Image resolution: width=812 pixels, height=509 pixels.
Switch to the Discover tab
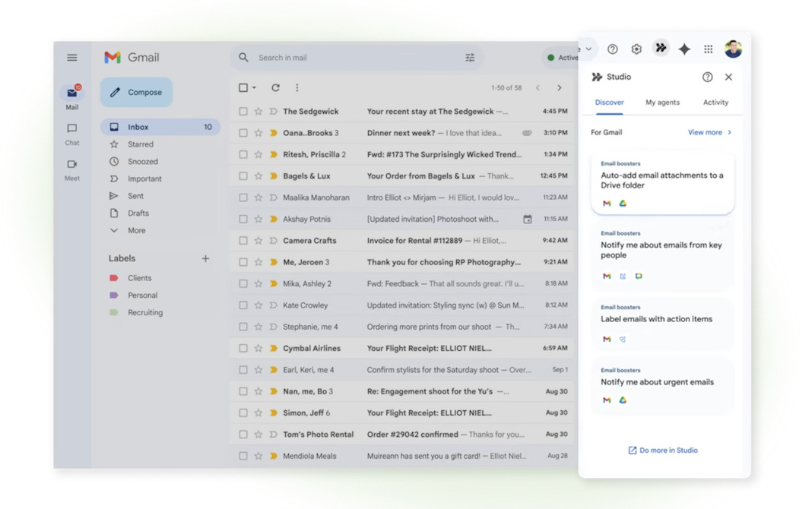click(x=609, y=103)
